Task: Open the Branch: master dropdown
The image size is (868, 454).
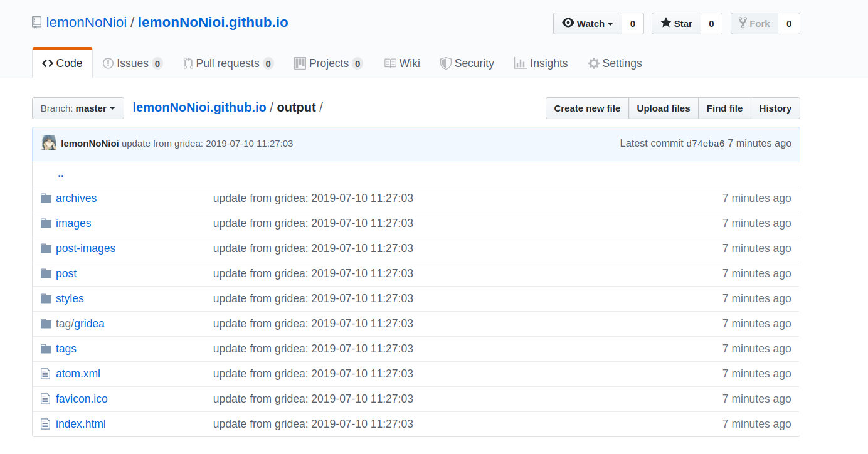Action: coord(78,108)
